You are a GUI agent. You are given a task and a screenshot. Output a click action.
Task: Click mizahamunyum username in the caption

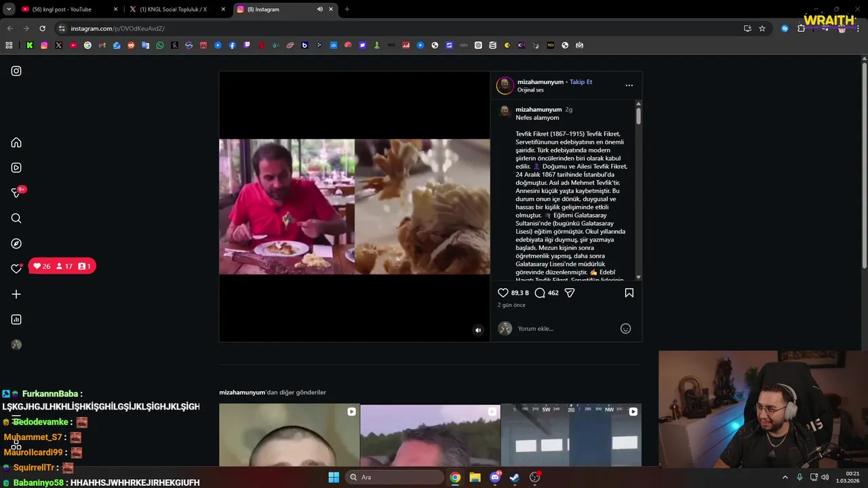pyautogui.click(x=538, y=110)
